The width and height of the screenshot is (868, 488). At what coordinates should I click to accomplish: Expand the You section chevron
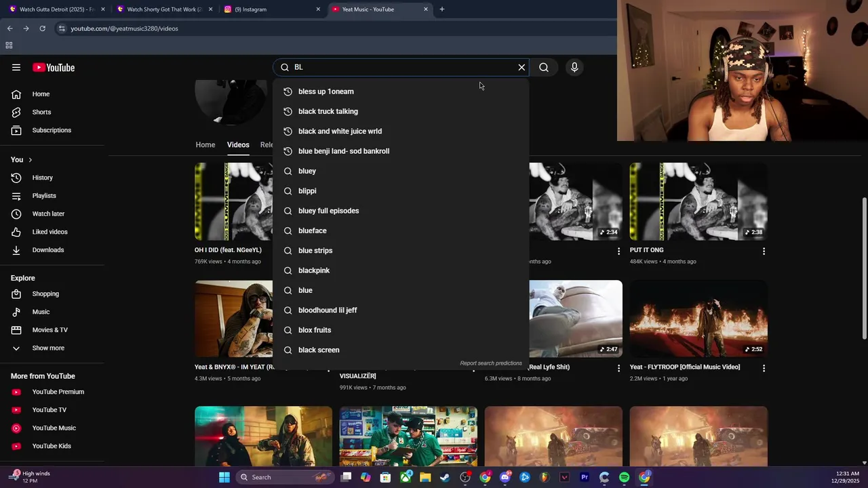[30, 160]
